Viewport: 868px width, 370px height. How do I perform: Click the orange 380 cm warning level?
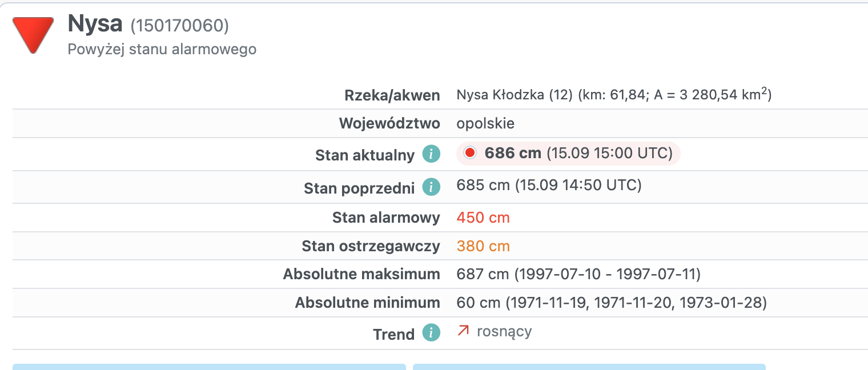point(483,246)
